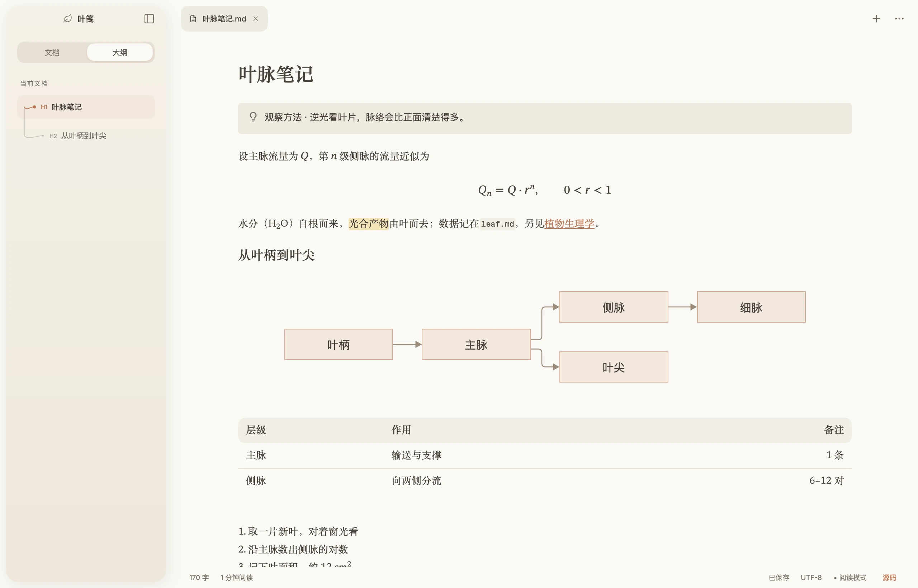Click the 叶柄 node in the diagram
918x588 pixels.
(338, 345)
